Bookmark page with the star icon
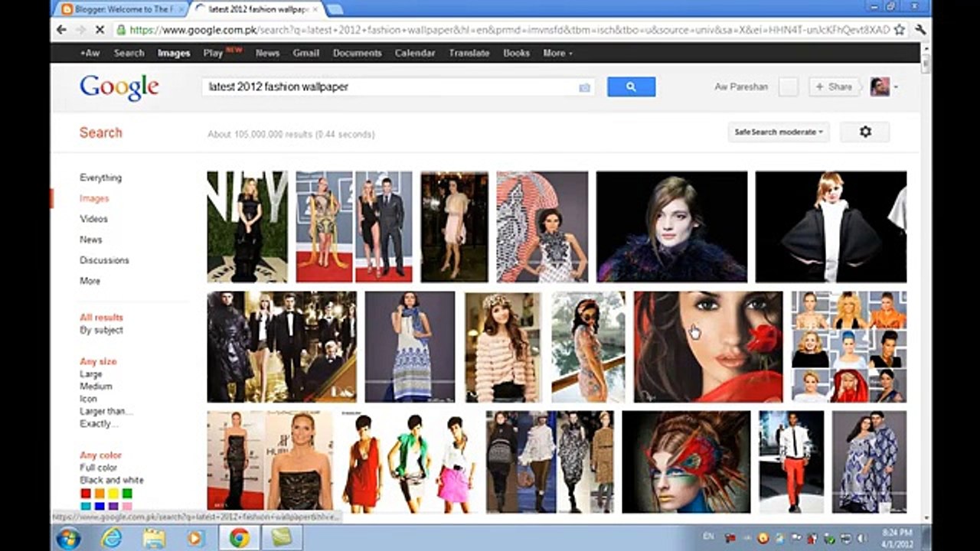The image size is (980, 551). pyautogui.click(x=900, y=30)
